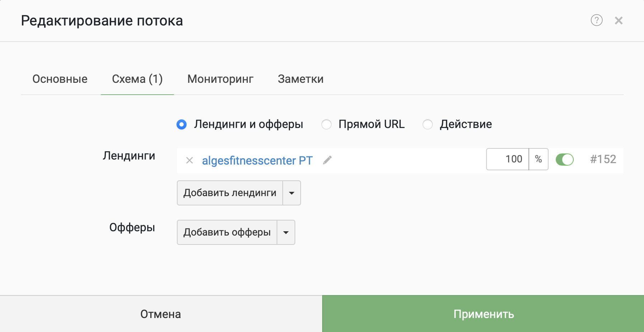Go to the Заметки tab
Screen dimensions: 644x332
click(301, 79)
